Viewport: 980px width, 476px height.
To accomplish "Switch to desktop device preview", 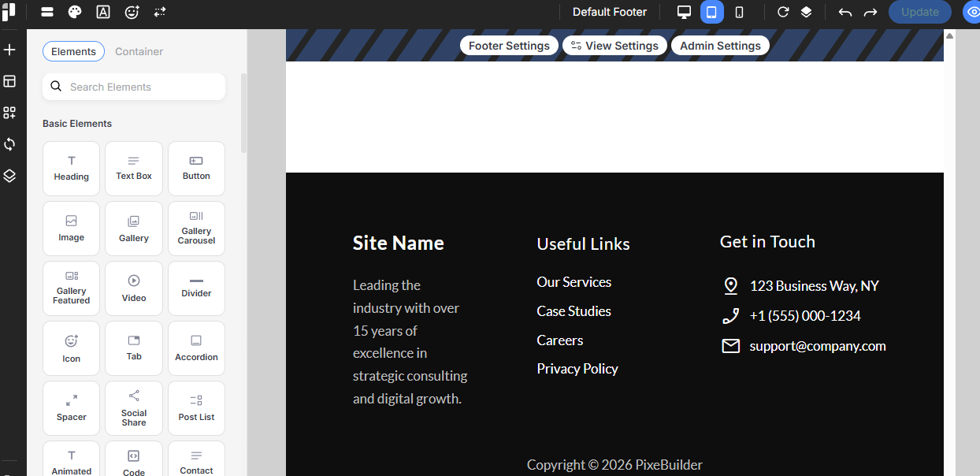I will [x=684, y=12].
